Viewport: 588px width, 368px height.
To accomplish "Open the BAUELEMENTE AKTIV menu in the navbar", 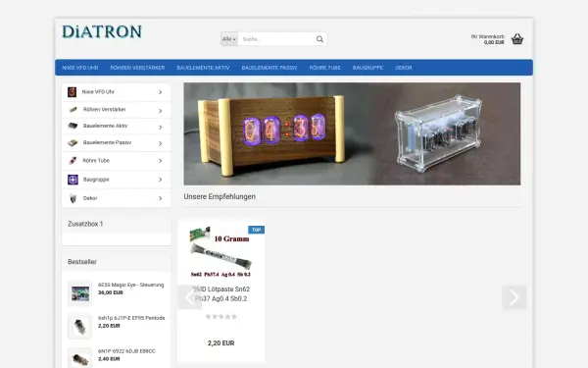I will [x=203, y=68].
